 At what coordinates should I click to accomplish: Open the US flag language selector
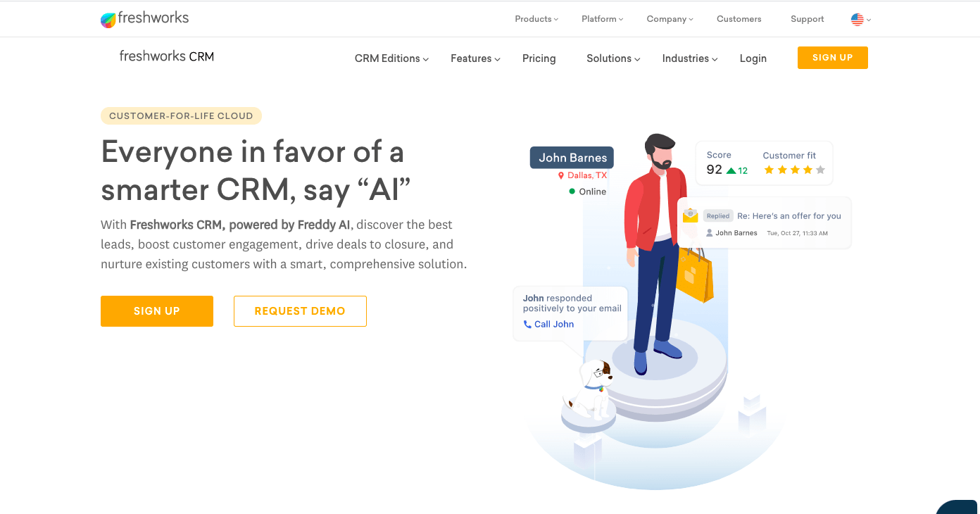860,20
